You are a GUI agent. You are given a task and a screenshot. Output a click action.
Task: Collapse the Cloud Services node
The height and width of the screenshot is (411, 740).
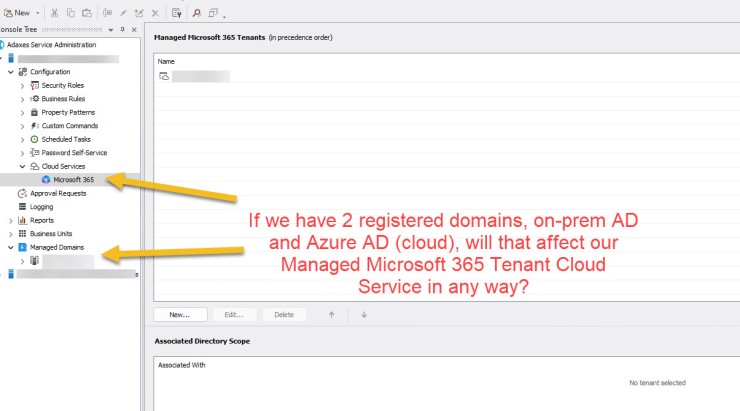click(x=22, y=167)
